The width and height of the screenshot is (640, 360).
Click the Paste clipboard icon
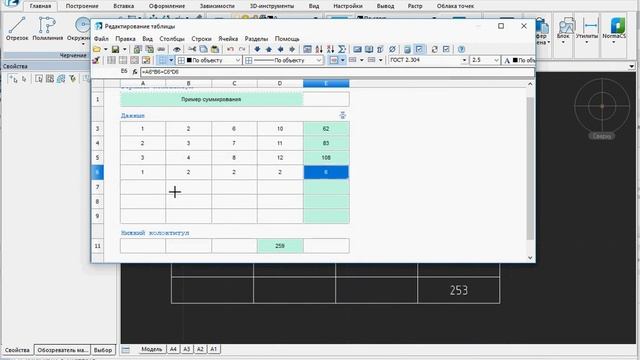[x=215, y=49]
